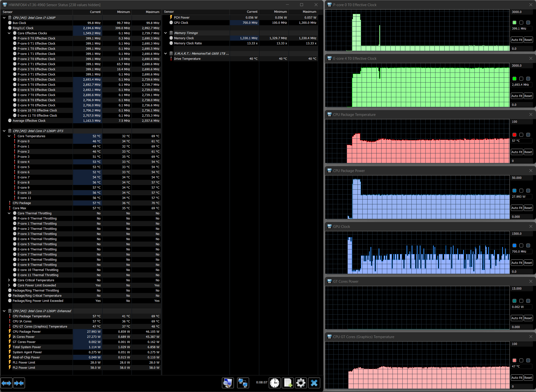
Task: Toggle rightmost checkbox in GPU Clock graph
Action: [528, 245]
